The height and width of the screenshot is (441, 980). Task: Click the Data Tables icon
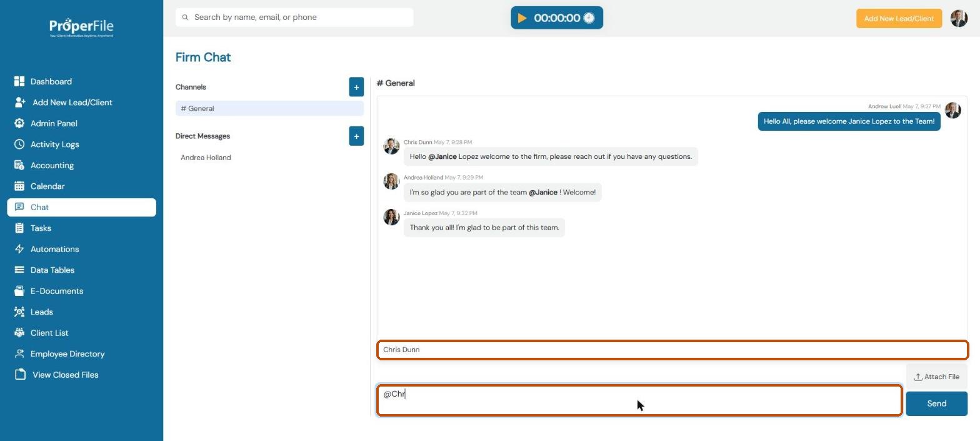[19, 270]
